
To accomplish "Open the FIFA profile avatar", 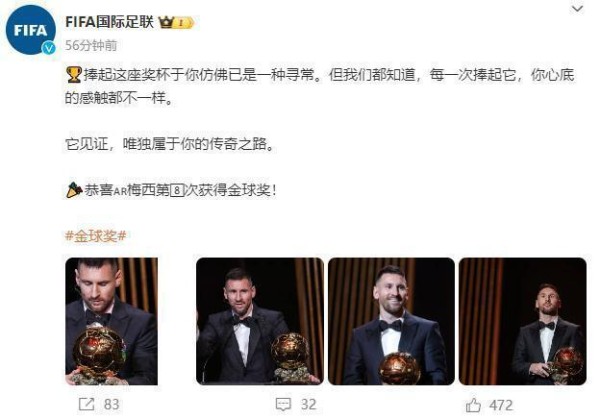I will pos(31,30).
